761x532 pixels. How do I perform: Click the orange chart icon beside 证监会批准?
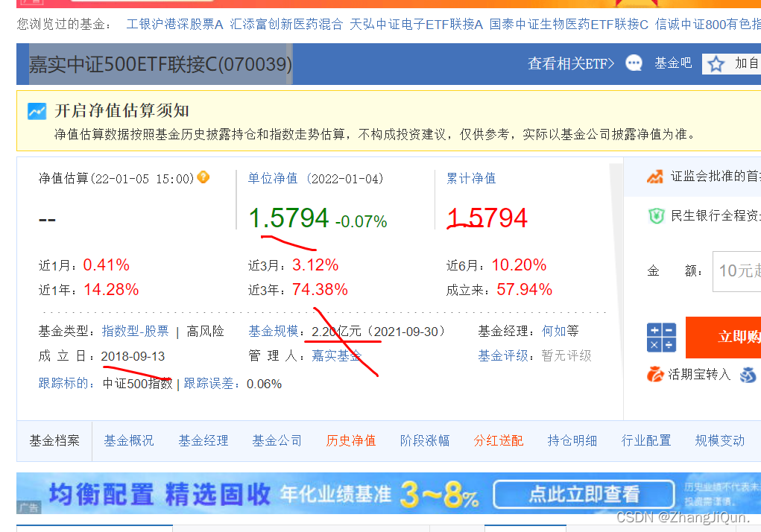(x=655, y=177)
